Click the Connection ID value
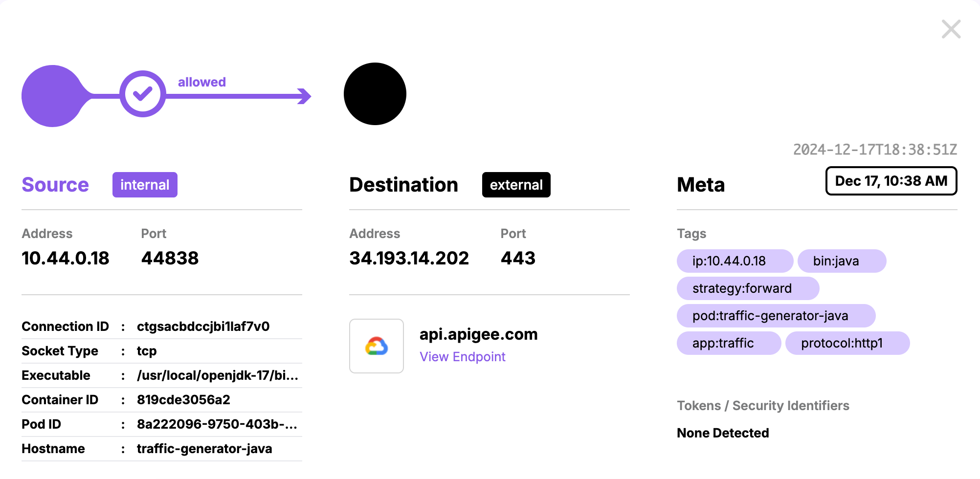Viewport: 980px width, 479px height. coord(203,327)
